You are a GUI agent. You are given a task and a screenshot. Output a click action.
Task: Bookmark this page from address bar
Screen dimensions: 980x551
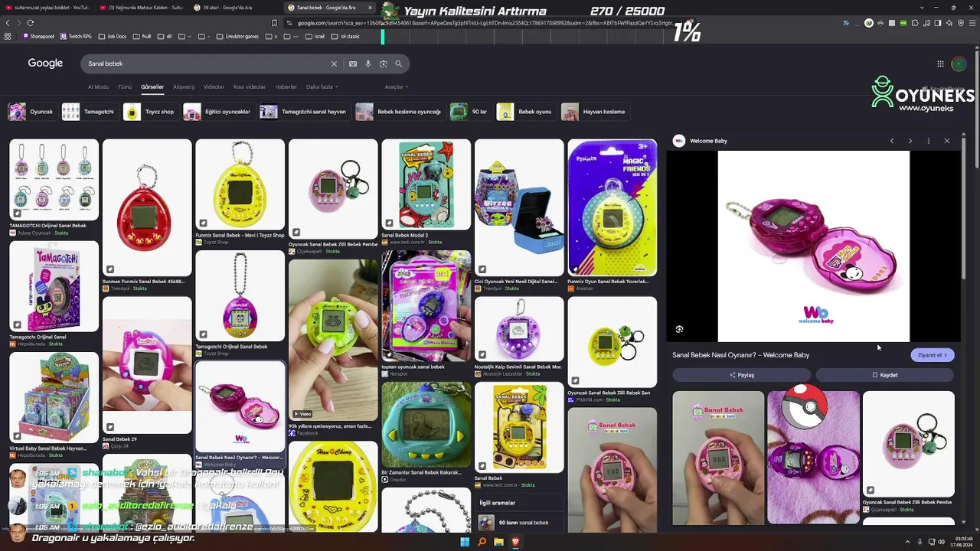pos(274,23)
